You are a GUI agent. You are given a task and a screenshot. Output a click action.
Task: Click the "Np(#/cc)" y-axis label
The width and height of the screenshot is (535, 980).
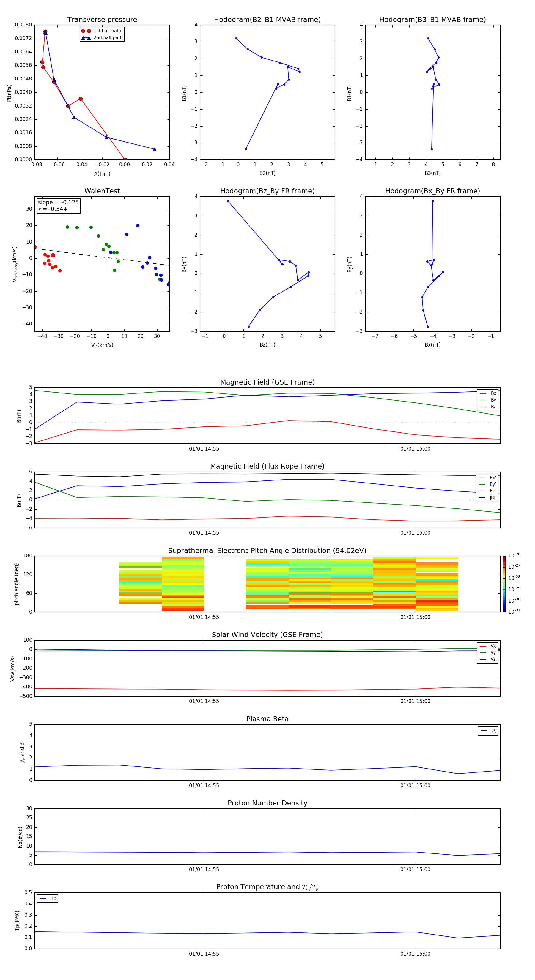coord(20,837)
